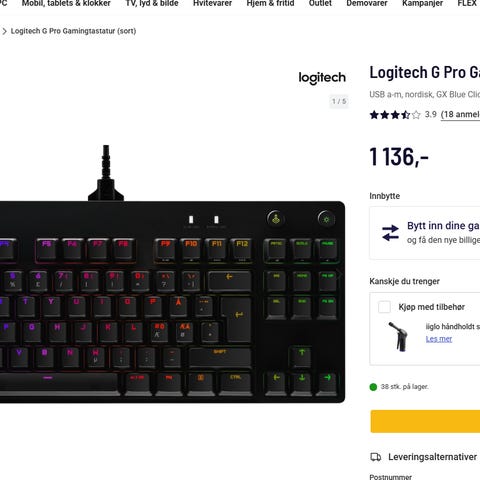This screenshot has width=480, height=480.
Task: Click the image counter 1 / 5 badge
Action: (x=339, y=101)
